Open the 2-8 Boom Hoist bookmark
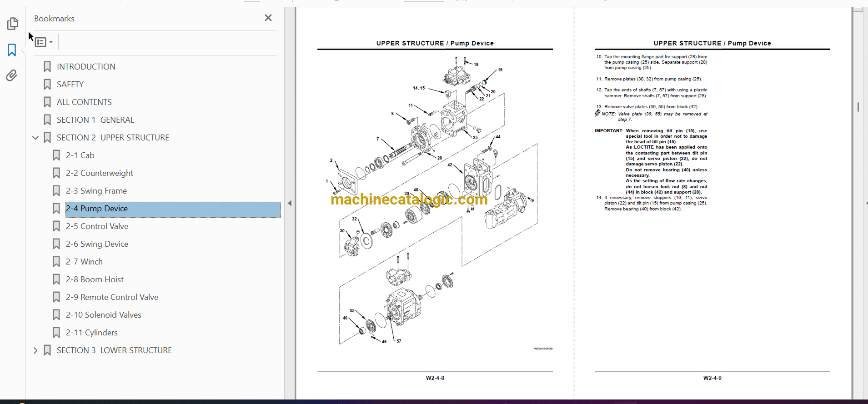 [95, 279]
